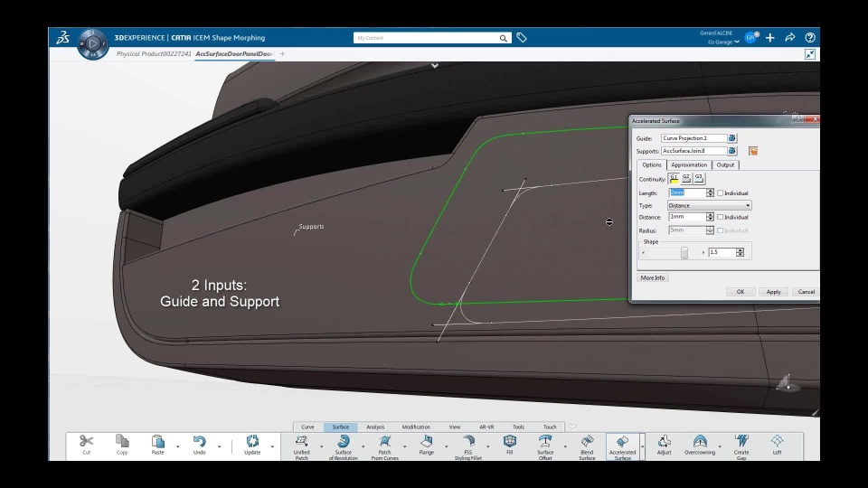Click the search magnifier icon
Viewport: 868px width, 488px height.
[503, 38]
